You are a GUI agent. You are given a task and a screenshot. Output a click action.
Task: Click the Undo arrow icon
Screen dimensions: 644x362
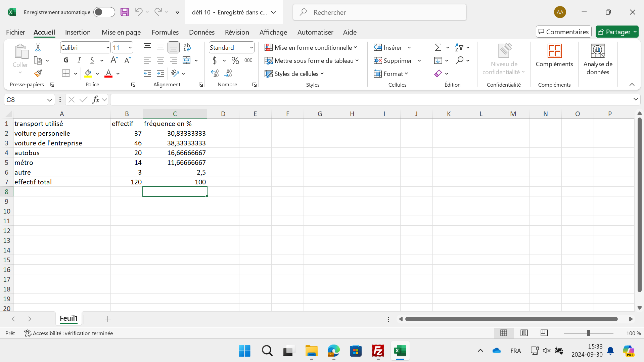tap(138, 12)
